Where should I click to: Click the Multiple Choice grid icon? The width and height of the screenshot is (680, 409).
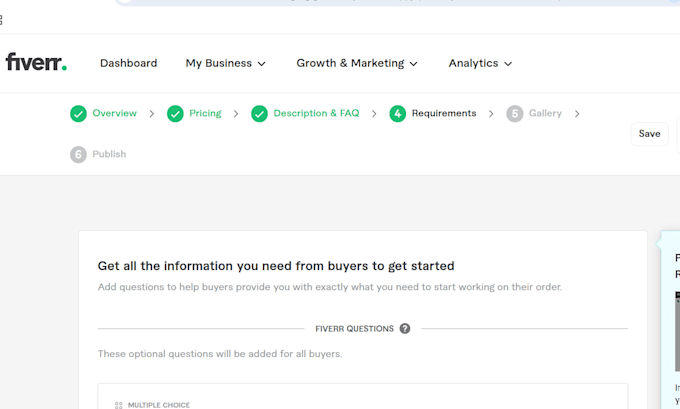click(x=119, y=405)
